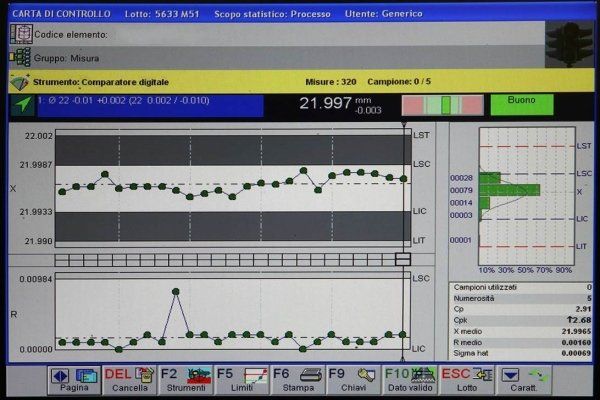This screenshot has width=600, height=400.
Task: Click the Pagina navigation button
Action: click(75, 379)
